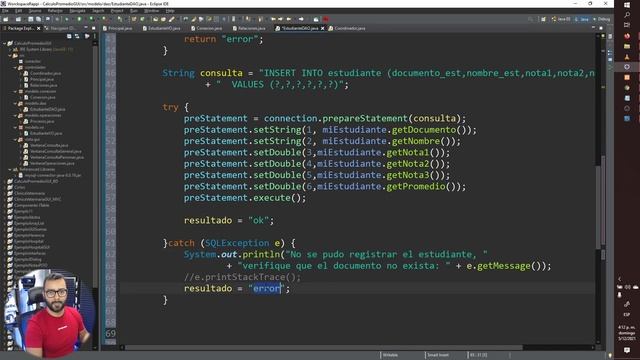Click the Open Perspective icon

pyautogui.click(x=543, y=19)
